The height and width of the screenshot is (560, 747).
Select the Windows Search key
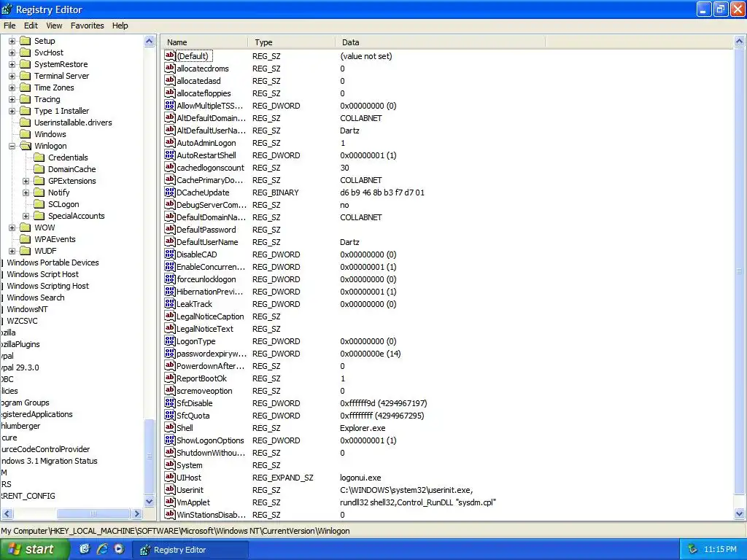pos(36,297)
